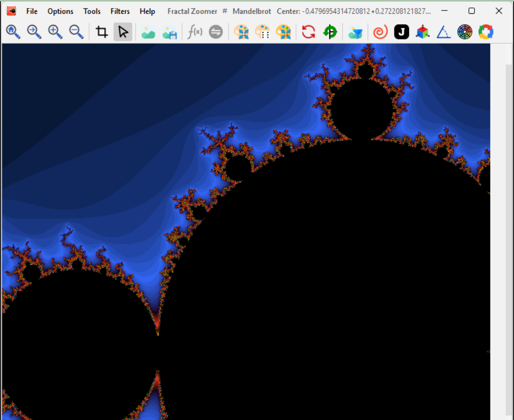Zoom out using the magnifier minus icon
This screenshot has width=514, height=420.
point(76,31)
